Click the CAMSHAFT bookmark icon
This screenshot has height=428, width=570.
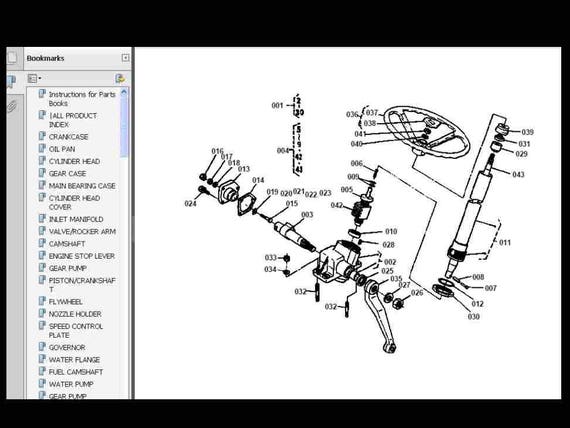tap(42, 243)
